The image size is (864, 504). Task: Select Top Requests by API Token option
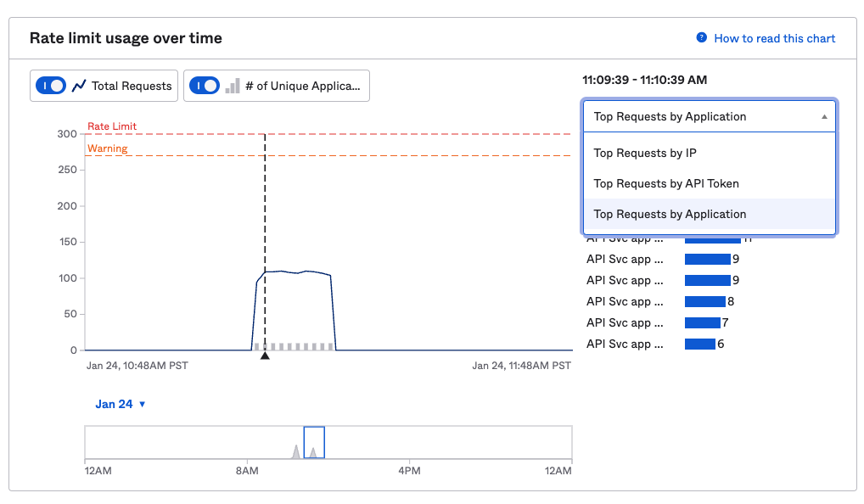[x=665, y=184]
